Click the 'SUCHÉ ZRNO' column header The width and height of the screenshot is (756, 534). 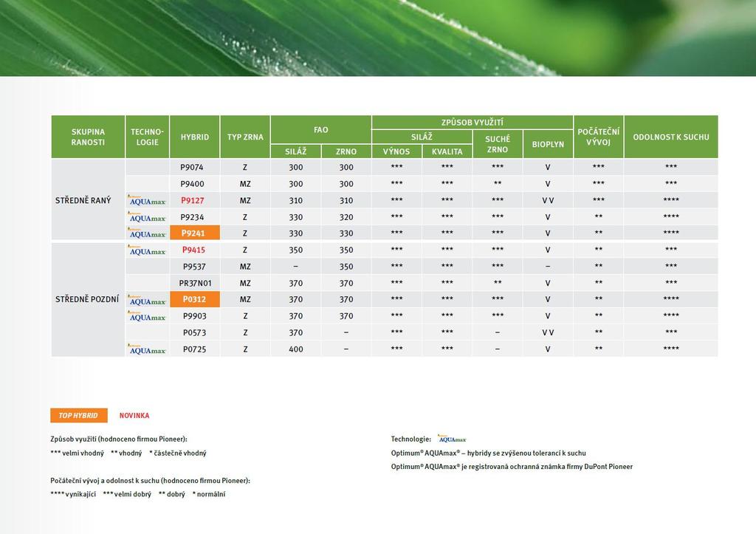click(498, 144)
